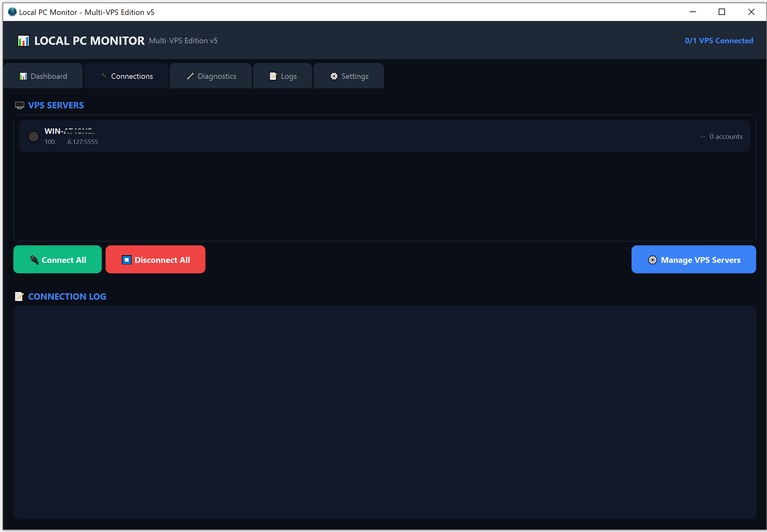
Task: Click the gear icon on Settings tab
Action: point(334,76)
